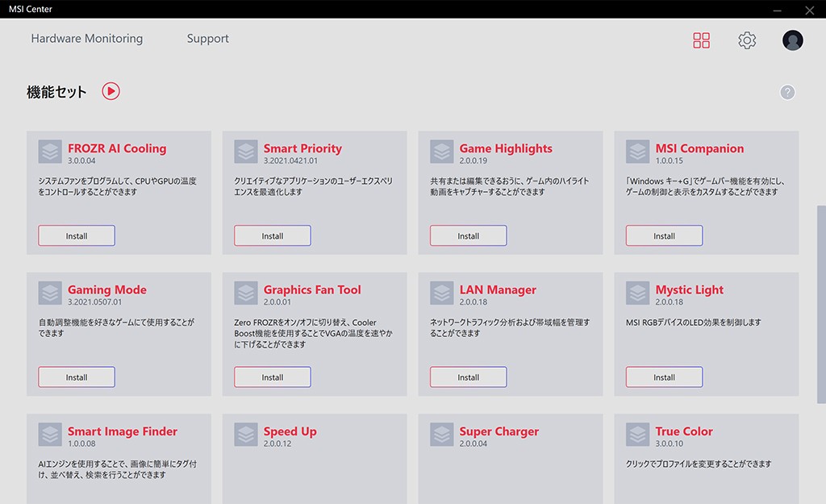Click the Gaming Mode title
This screenshot has height=504, width=826.
coord(107,289)
